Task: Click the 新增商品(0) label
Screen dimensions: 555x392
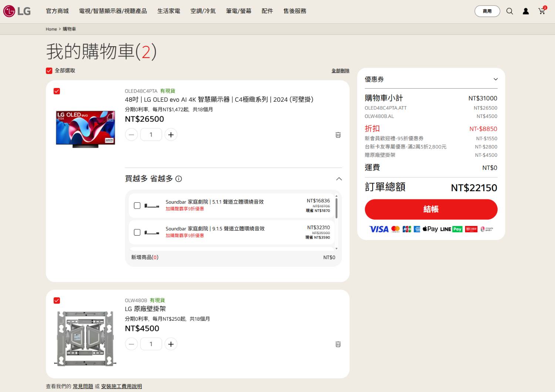Action: 145,257
